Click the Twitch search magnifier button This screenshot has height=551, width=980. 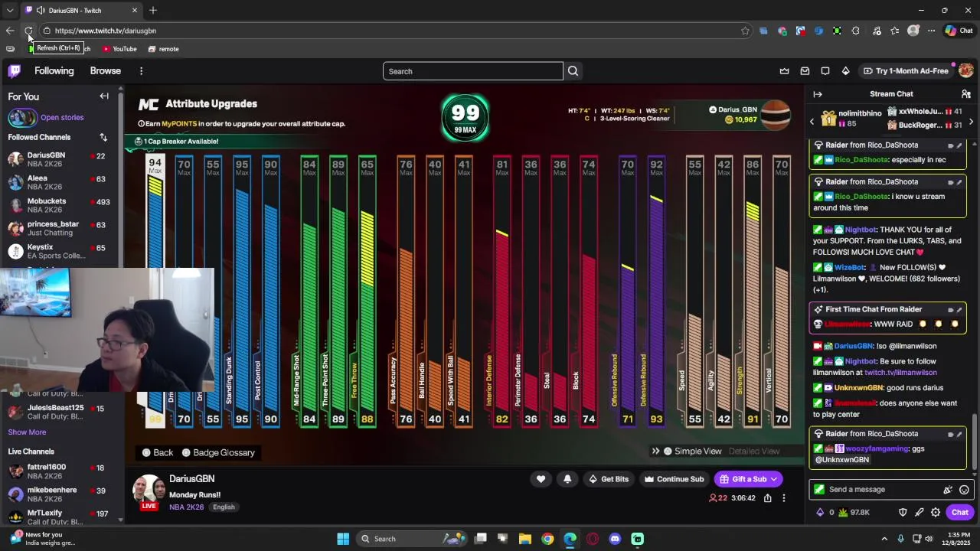[x=573, y=71]
